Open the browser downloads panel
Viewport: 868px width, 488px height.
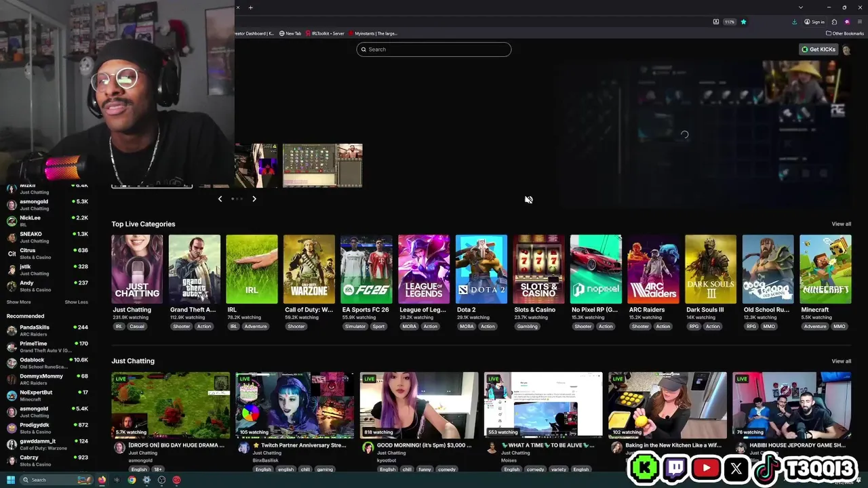794,22
